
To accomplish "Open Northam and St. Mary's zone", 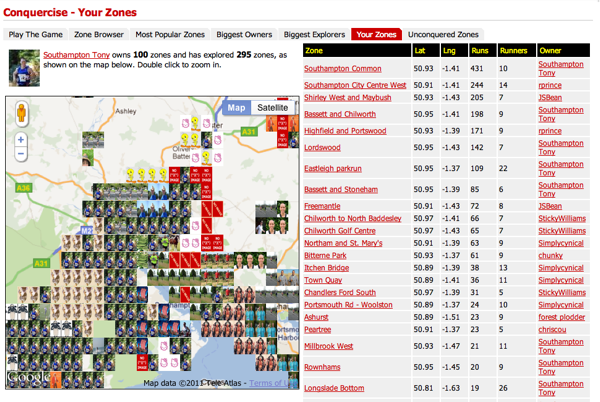I will [x=343, y=243].
